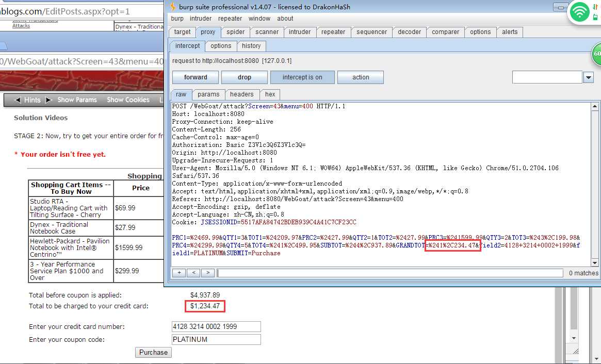Click the $1,234.47 total charged value
601x364 pixels.
click(x=205, y=306)
